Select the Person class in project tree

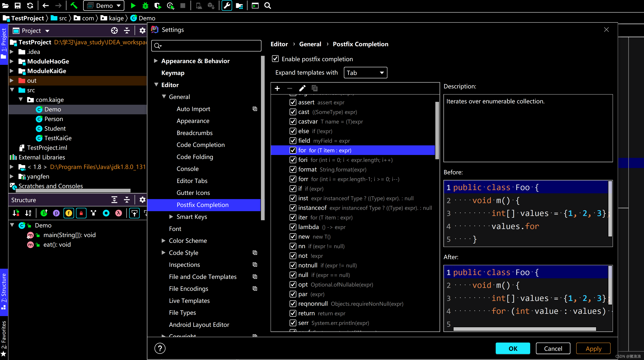[53, 119]
